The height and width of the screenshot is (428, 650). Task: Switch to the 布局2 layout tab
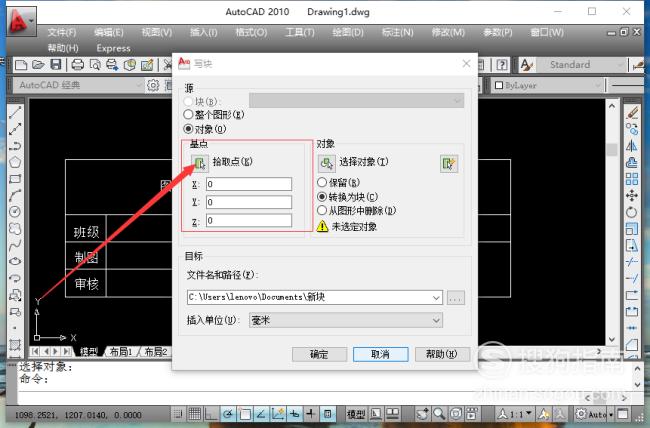(155, 352)
